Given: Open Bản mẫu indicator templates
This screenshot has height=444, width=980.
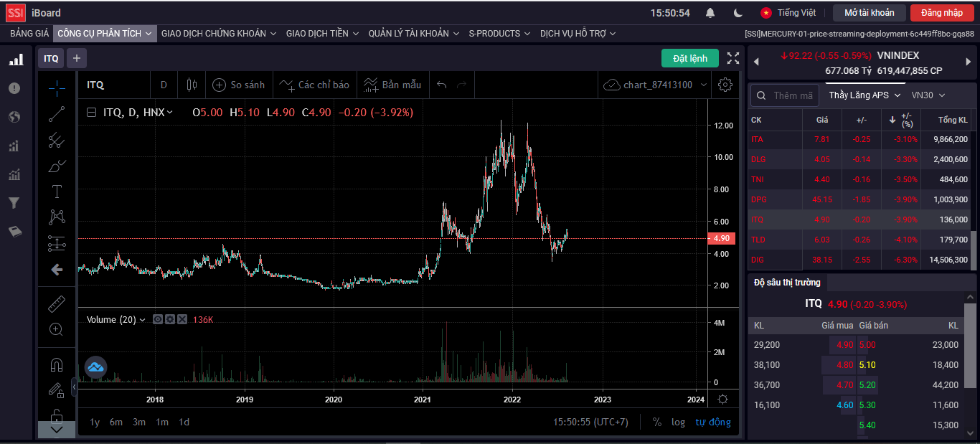Looking at the screenshot, I should 392,85.
